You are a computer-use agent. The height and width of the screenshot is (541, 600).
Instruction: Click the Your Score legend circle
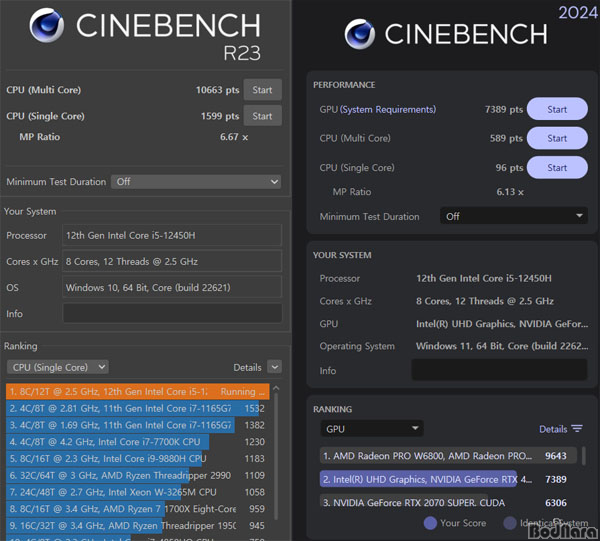(430, 523)
